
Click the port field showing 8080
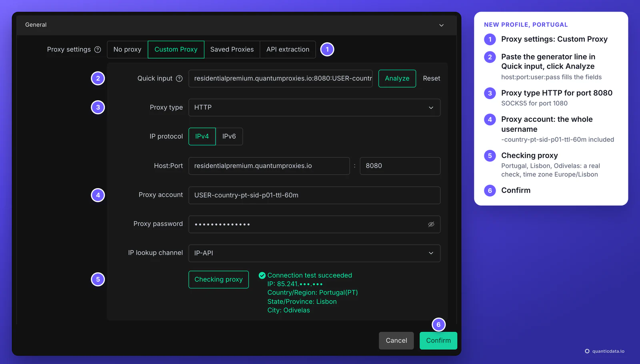[400, 166]
